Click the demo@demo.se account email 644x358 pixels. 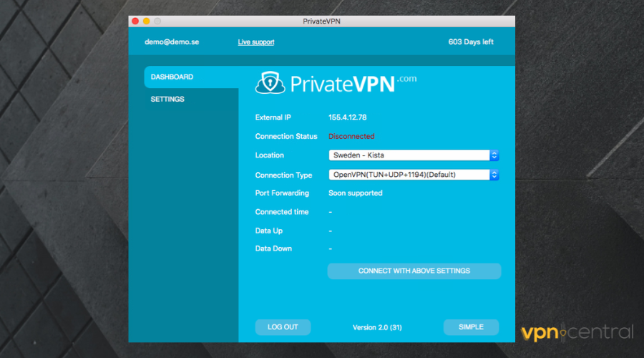(172, 42)
